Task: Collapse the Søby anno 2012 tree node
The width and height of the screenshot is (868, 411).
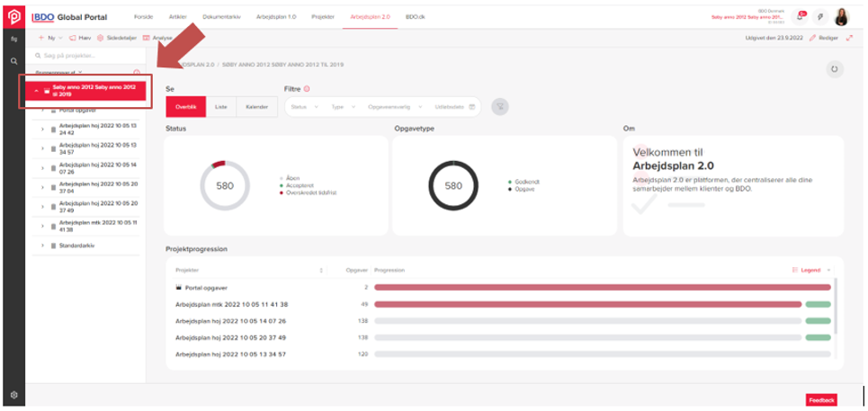Action: click(37, 91)
